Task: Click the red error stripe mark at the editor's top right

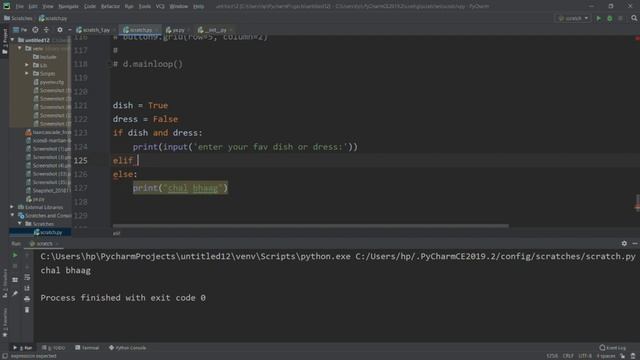Action: click(637, 38)
